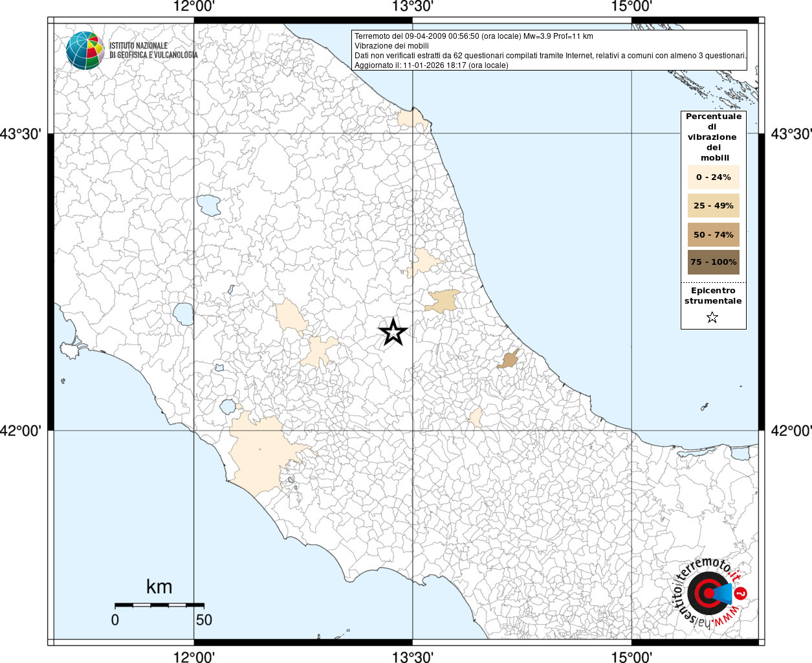Click the 'Terremoto del 09-04-2009' header line
Image resolution: width=812 pixels, height=663 pixels.
click(x=474, y=36)
